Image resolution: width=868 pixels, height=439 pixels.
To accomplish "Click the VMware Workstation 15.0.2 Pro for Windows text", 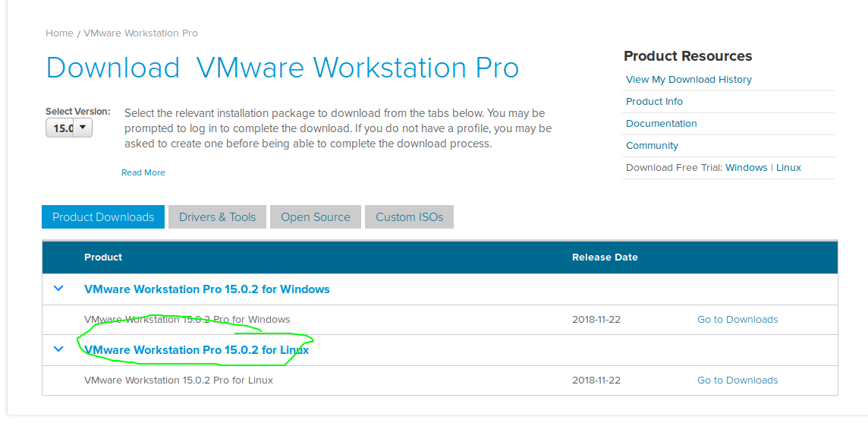I will tap(187, 319).
